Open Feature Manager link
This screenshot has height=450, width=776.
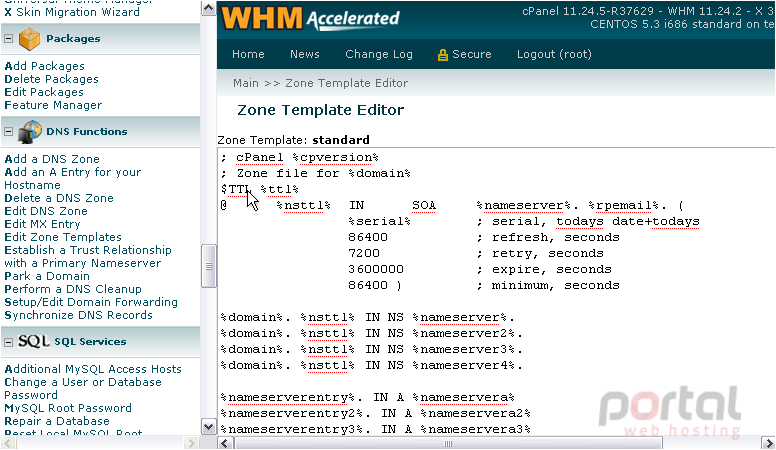(x=53, y=105)
